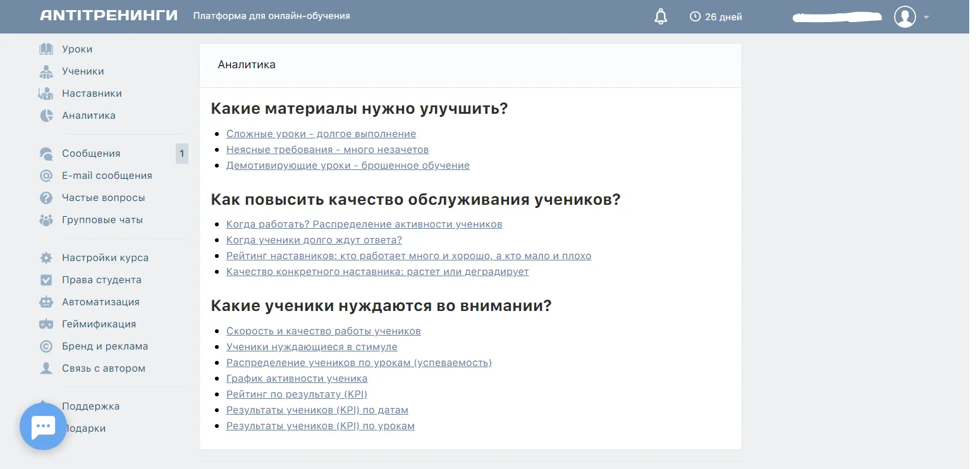Screen dimensions: 980x469
Task: Open Права студента in sidebar
Action: [102, 280]
